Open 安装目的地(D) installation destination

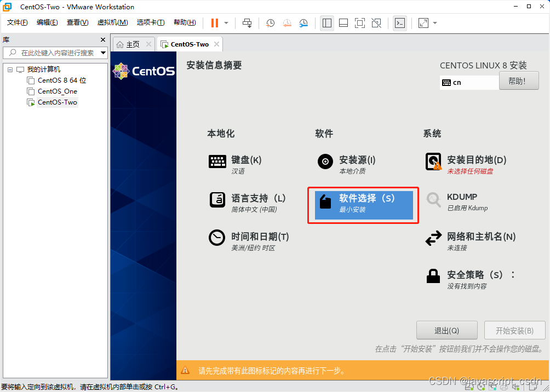[x=466, y=164]
